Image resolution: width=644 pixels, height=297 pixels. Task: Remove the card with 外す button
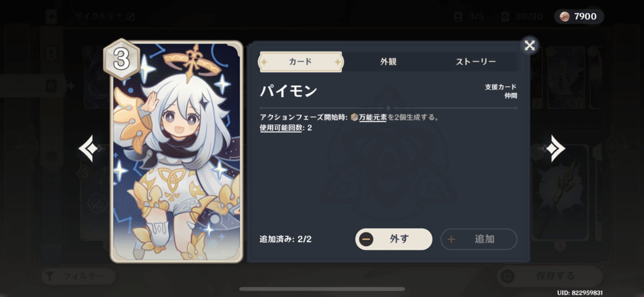pos(394,239)
